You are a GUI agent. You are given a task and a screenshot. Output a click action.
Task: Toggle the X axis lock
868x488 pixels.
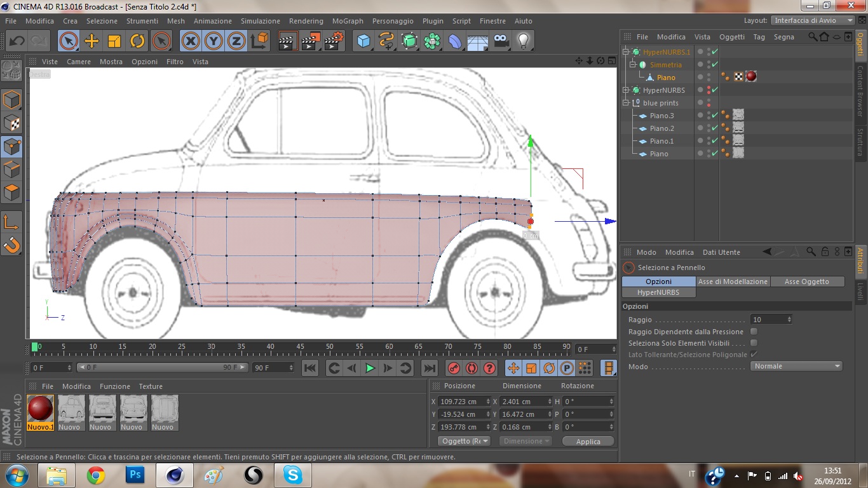pyautogui.click(x=190, y=41)
